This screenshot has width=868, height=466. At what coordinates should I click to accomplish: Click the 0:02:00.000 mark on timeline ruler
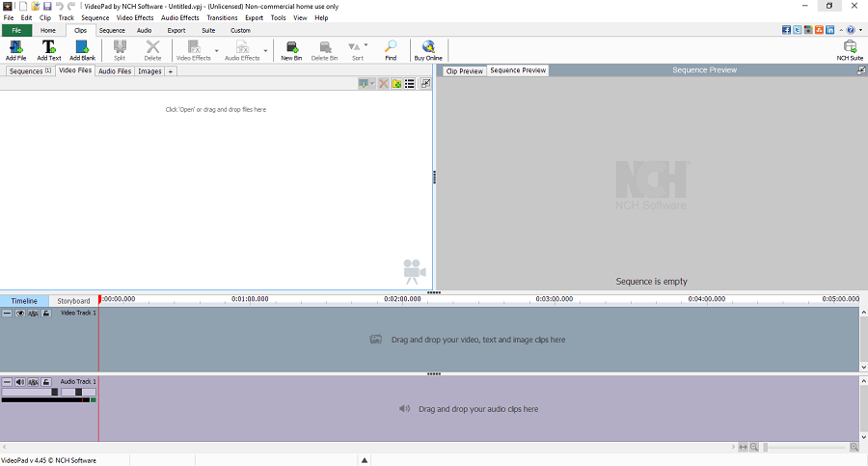coord(402,299)
